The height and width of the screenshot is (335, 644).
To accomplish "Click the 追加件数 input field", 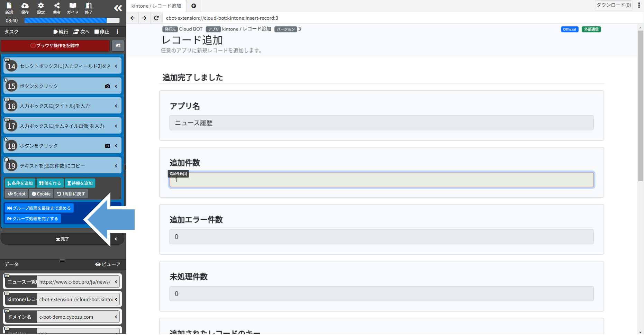I will [x=381, y=180].
